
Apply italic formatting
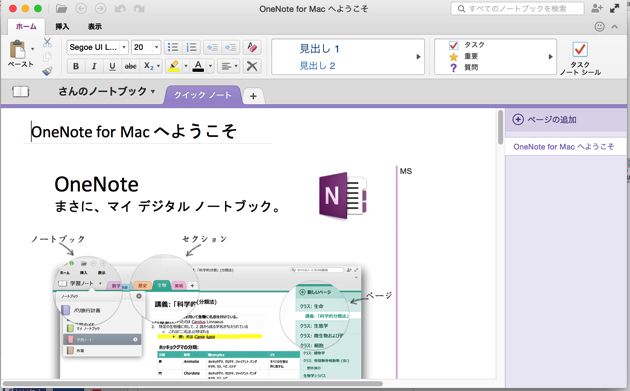tap(94, 66)
